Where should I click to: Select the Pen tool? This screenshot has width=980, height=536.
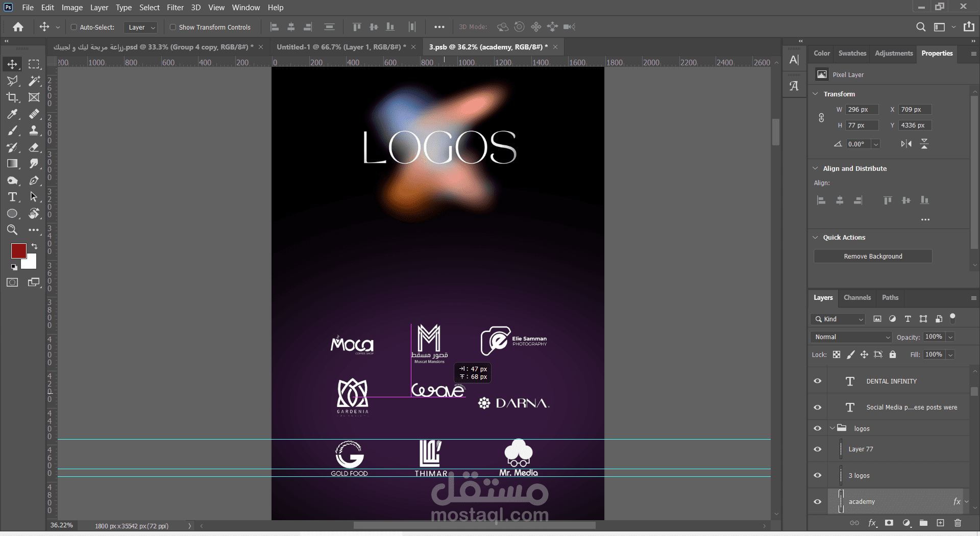34,181
